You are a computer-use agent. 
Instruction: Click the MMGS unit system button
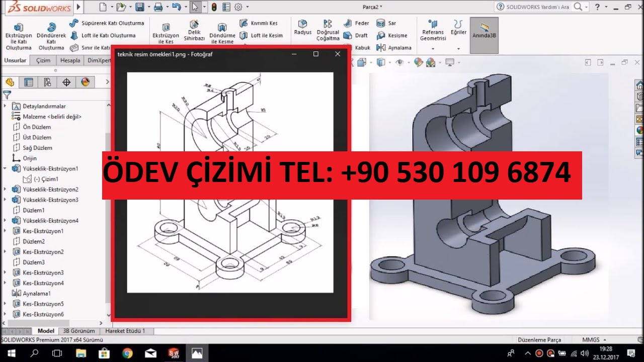point(594,340)
